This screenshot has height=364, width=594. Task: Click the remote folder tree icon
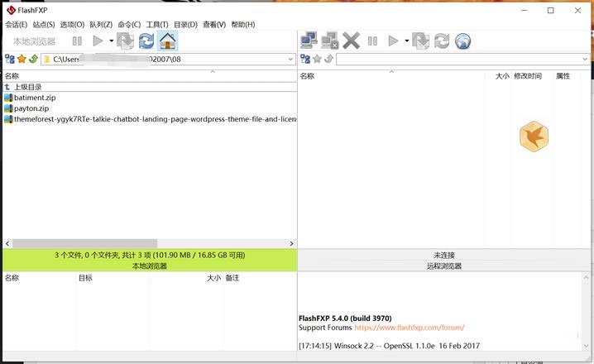coord(305,59)
